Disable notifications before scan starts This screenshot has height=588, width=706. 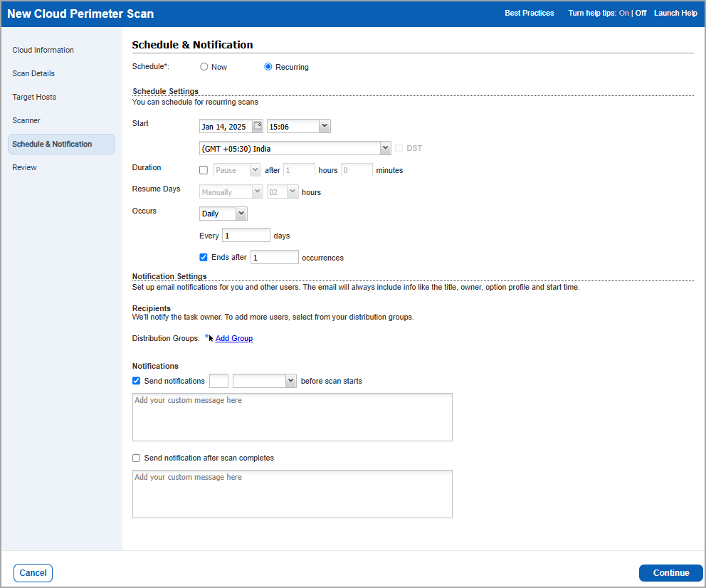point(136,380)
